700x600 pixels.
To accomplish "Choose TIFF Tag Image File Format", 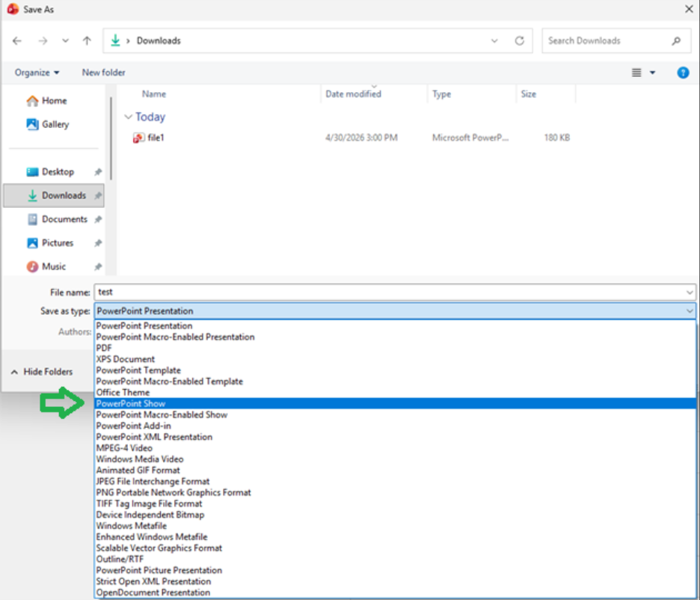I will [395, 504].
